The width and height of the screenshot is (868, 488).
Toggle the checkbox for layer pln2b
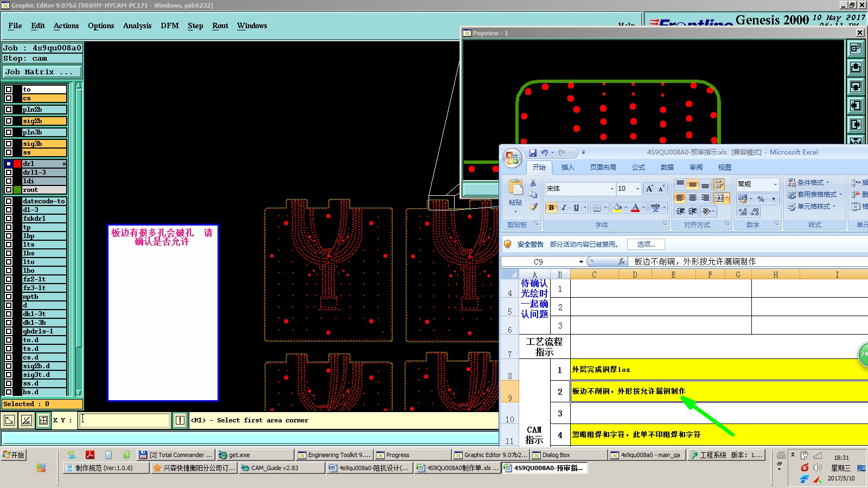[x=9, y=110]
